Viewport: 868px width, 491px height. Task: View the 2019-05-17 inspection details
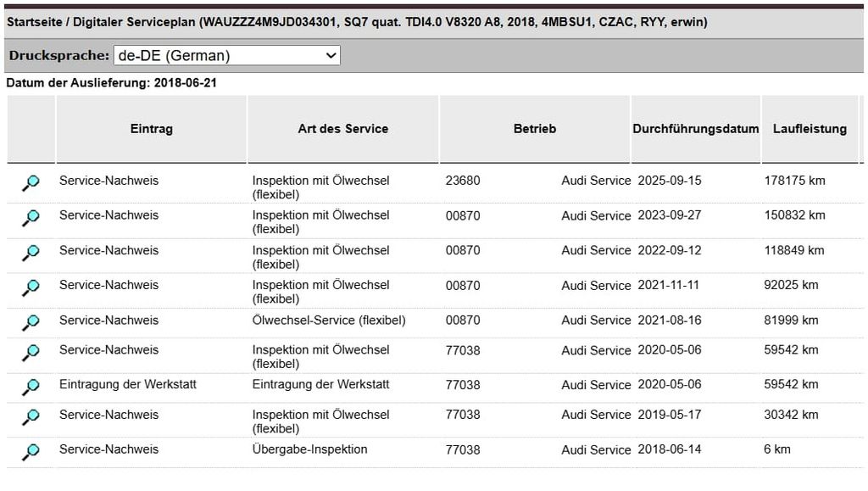(31, 417)
